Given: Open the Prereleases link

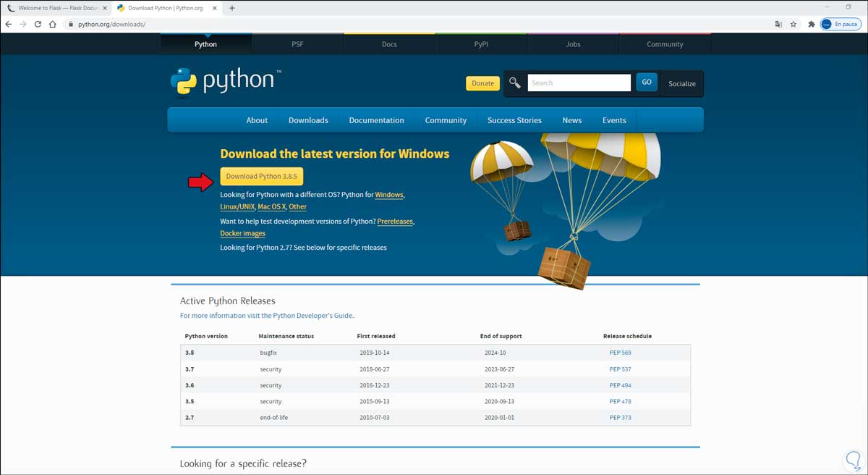Looking at the screenshot, I should tap(395, 221).
